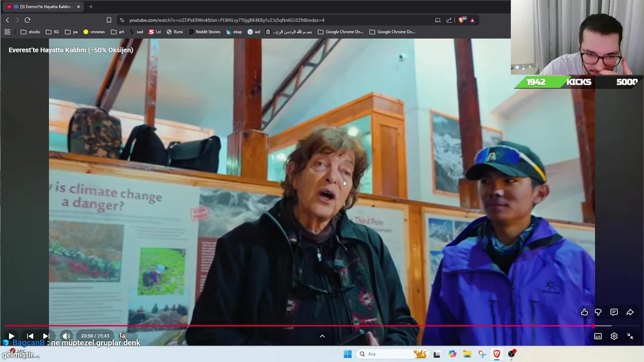Open the KG bookmark folder
This screenshot has width=644, height=362.
pyautogui.click(x=52, y=32)
